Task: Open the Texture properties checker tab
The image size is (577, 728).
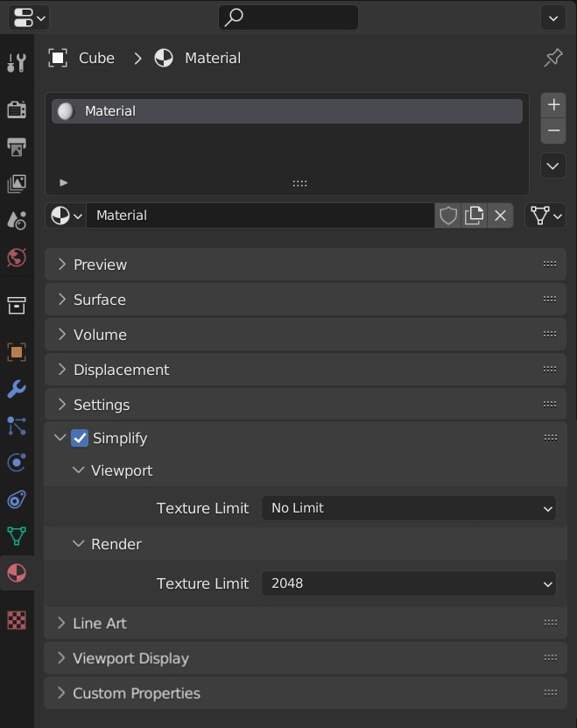Action: click(x=17, y=620)
